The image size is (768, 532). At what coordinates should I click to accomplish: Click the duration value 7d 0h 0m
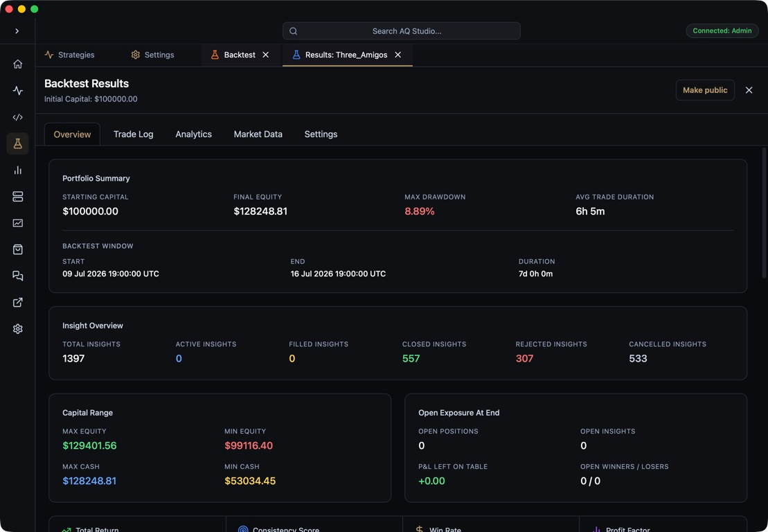pos(536,274)
